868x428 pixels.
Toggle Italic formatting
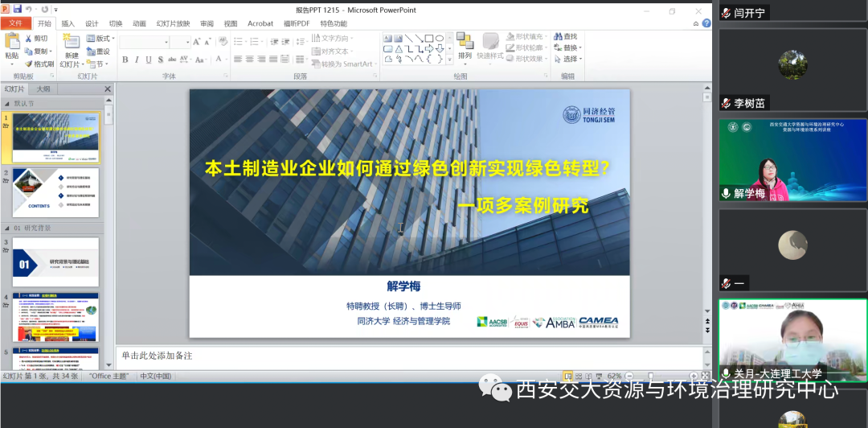(137, 60)
